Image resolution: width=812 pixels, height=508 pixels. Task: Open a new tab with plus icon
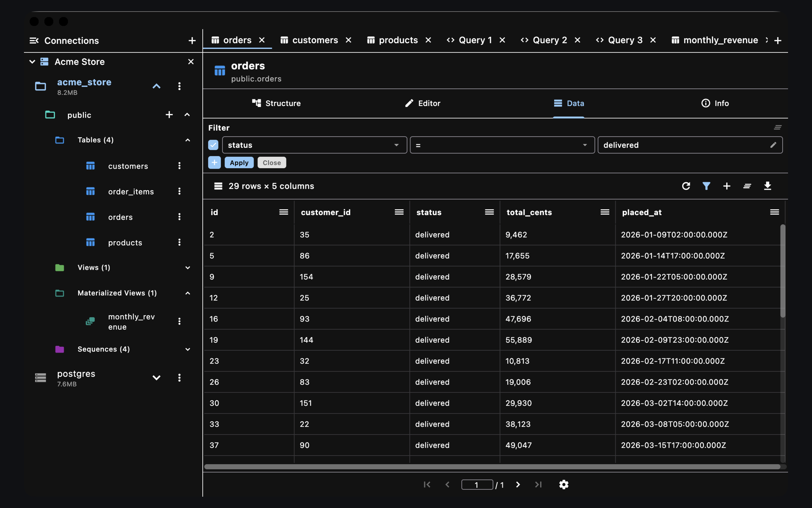pyautogui.click(x=778, y=41)
